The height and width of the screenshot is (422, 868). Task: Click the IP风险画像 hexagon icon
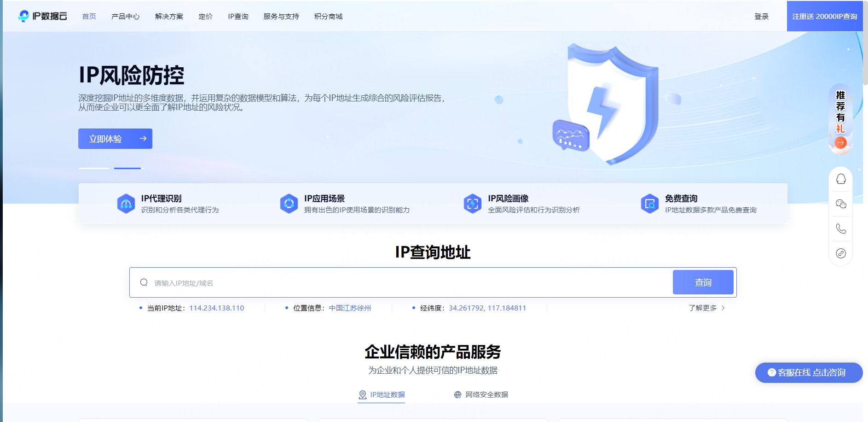[472, 204]
